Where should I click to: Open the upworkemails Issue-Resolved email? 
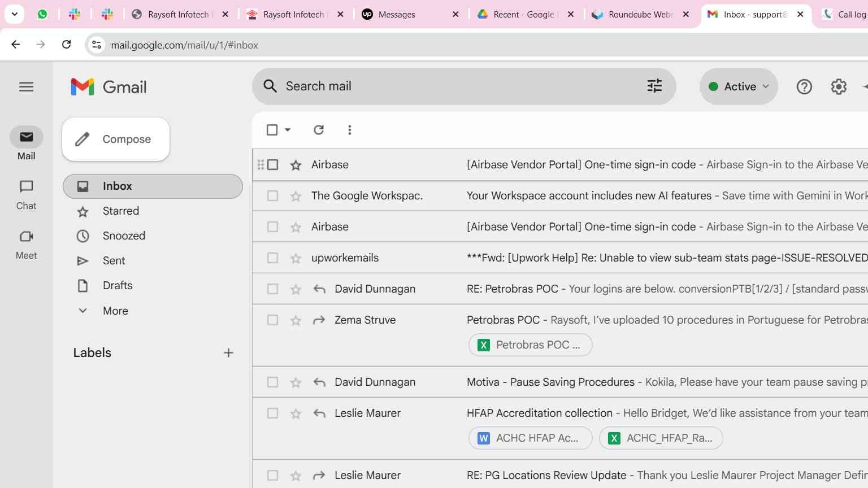(x=560, y=258)
